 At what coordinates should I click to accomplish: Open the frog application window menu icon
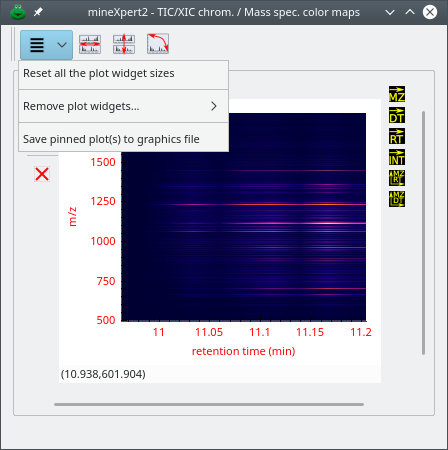(x=18, y=12)
